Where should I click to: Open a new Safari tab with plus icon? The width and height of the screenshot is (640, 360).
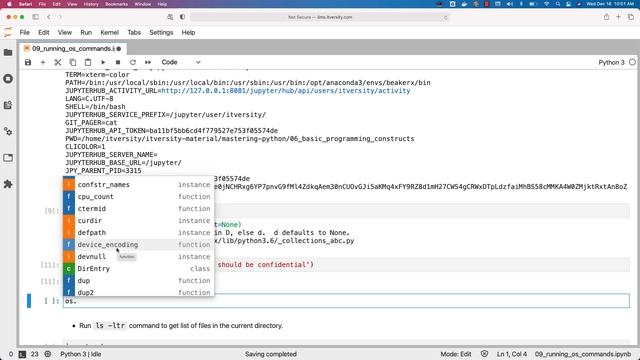618,17
